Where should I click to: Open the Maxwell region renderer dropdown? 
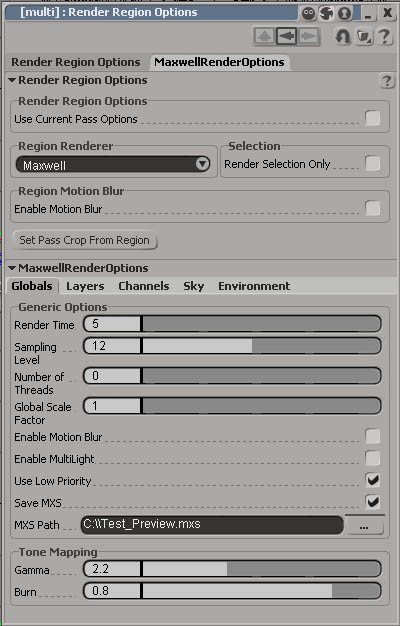click(x=113, y=164)
